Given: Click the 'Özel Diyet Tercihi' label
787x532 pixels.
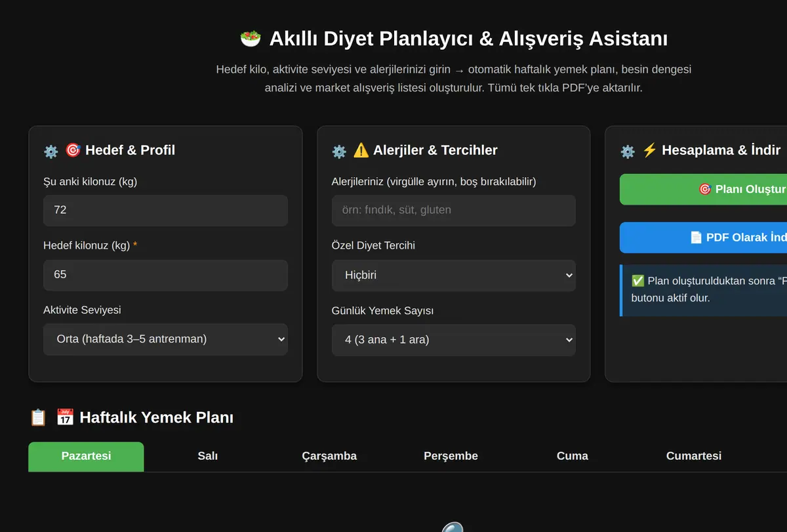Looking at the screenshot, I should tap(373, 245).
